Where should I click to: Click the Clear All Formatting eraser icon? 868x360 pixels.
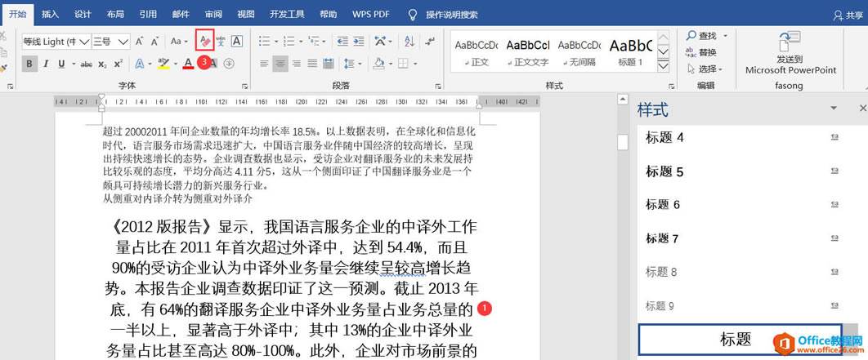205,41
